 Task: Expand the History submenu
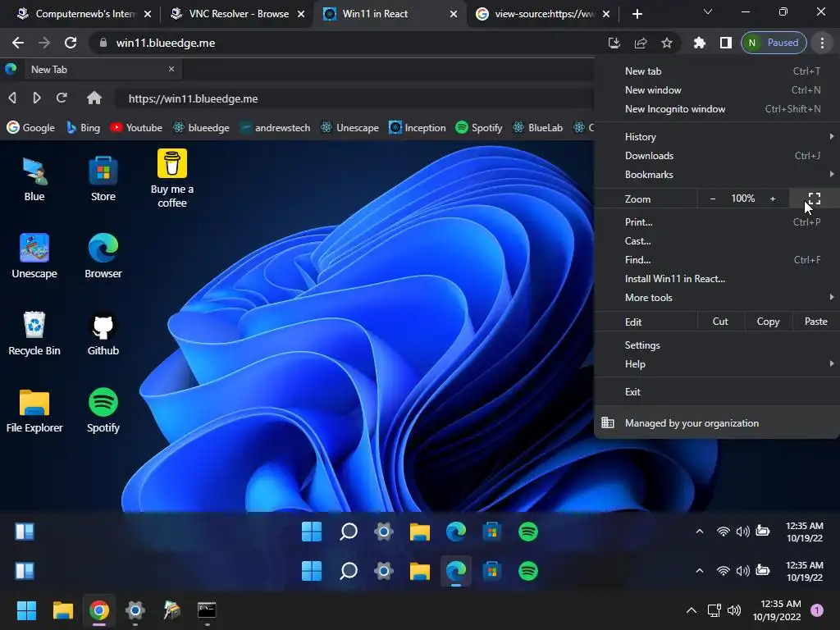click(x=717, y=137)
